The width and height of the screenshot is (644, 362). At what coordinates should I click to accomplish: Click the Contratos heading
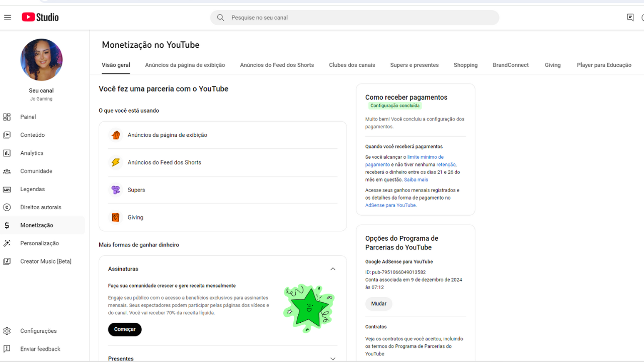pos(376,327)
